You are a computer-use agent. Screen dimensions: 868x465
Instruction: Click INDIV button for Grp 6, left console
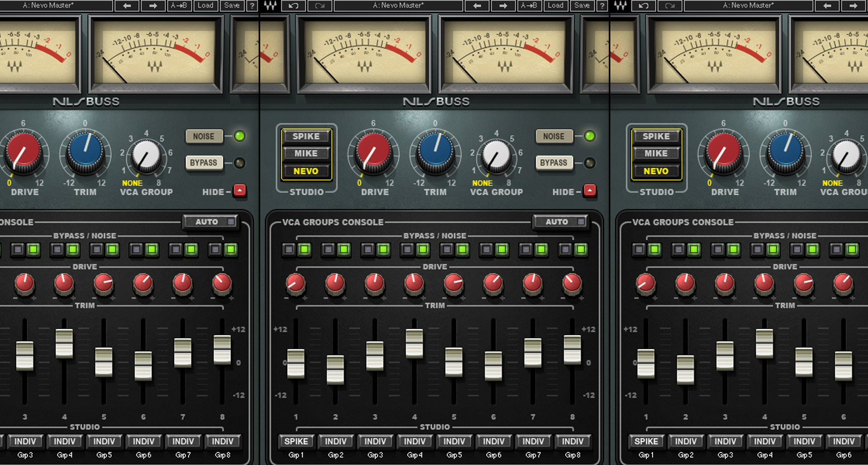[x=144, y=441]
